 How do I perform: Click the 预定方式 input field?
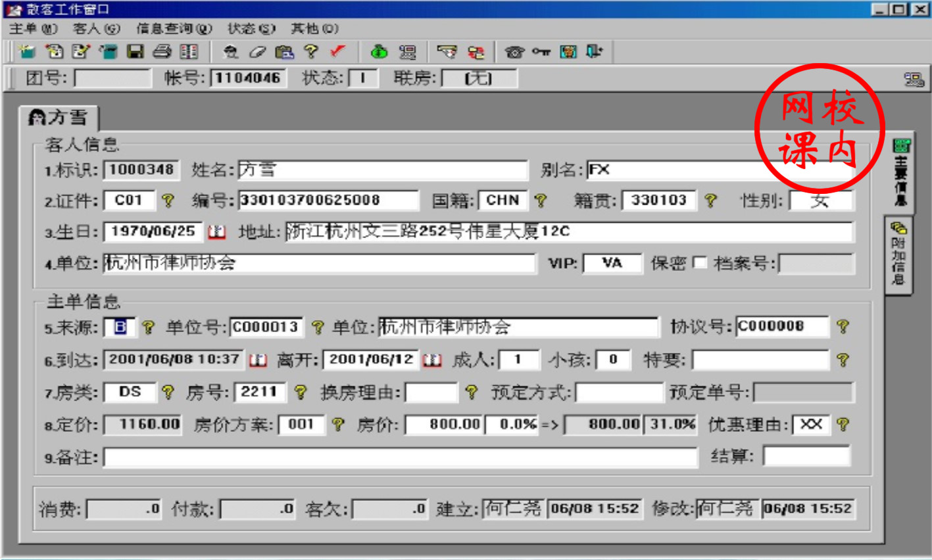coord(619,393)
